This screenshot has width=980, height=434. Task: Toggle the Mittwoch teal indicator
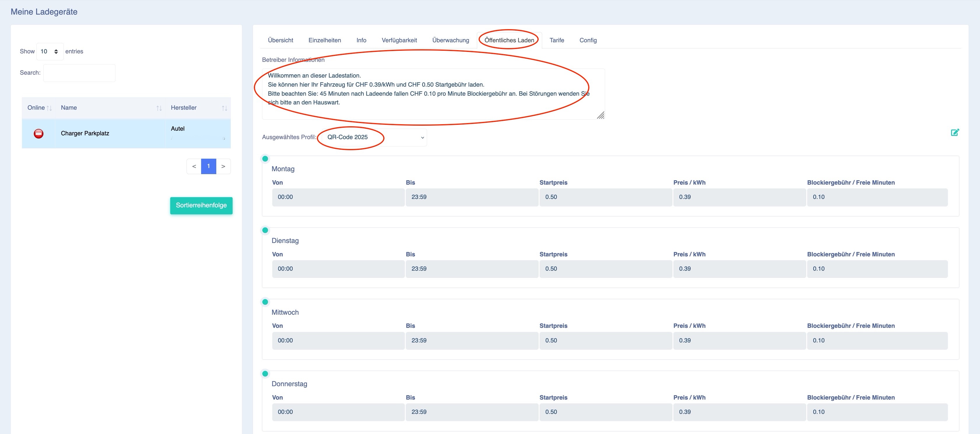[265, 302]
